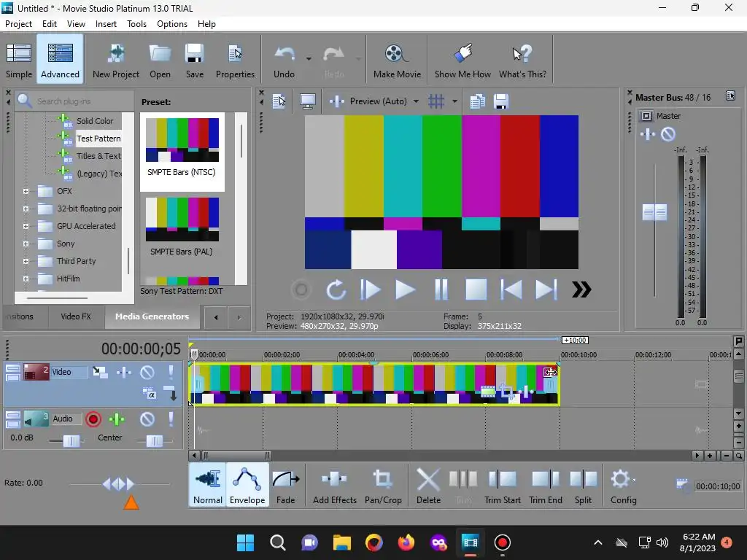Image resolution: width=747 pixels, height=560 pixels.
Task: Open the Options menu
Action: 172,24
